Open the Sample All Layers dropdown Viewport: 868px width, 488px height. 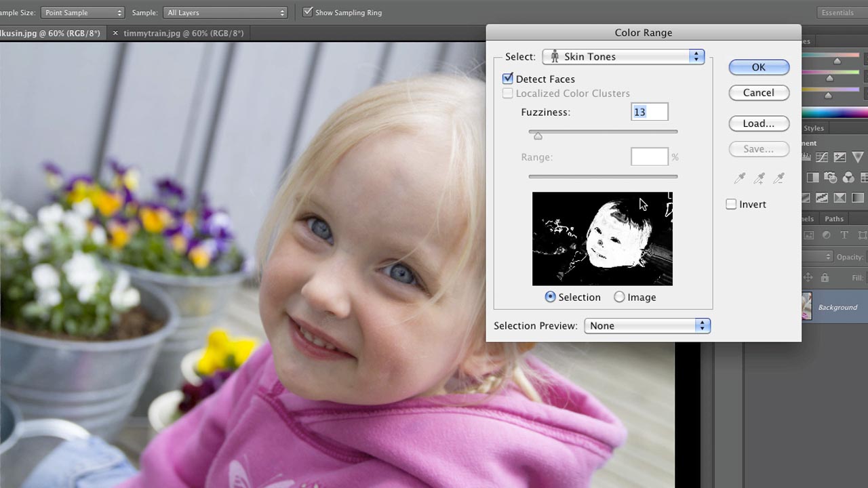(225, 13)
